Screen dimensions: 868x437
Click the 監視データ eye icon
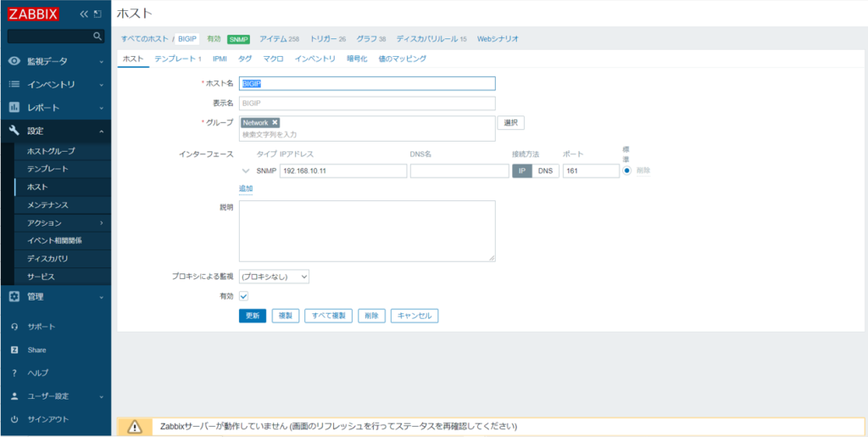14,62
